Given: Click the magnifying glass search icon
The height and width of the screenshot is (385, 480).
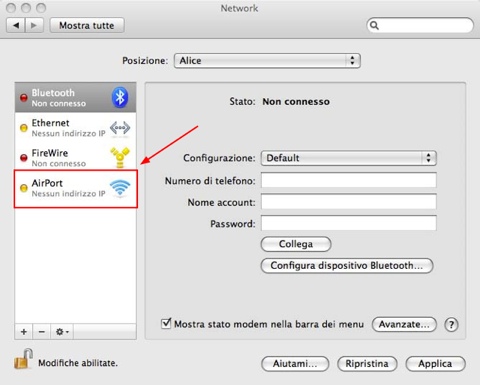Looking at the screenshot, I should (x=374, y=25).
